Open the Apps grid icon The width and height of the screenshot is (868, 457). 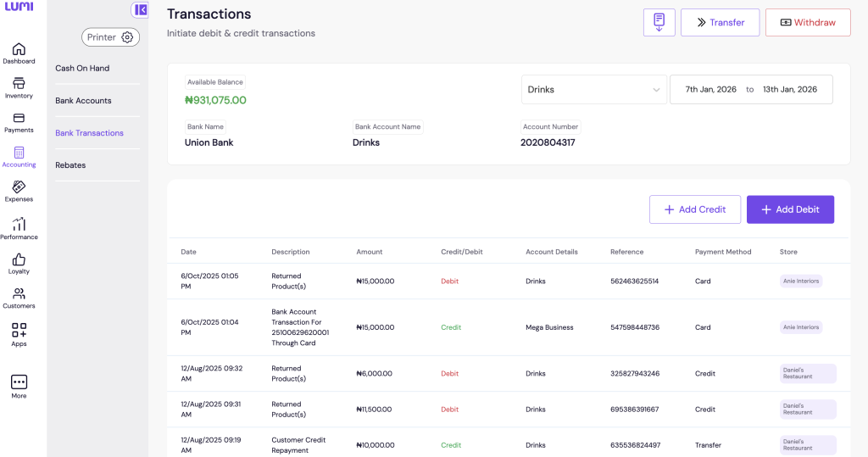(19, 331)
